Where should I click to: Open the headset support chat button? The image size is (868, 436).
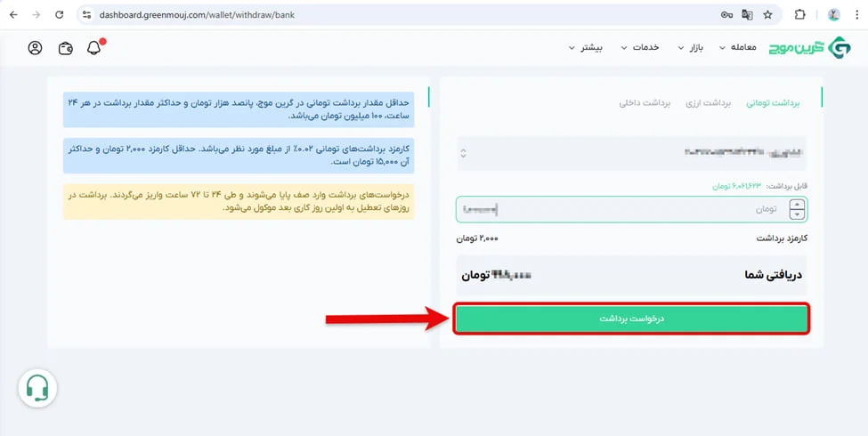click(x=37, y=389)
